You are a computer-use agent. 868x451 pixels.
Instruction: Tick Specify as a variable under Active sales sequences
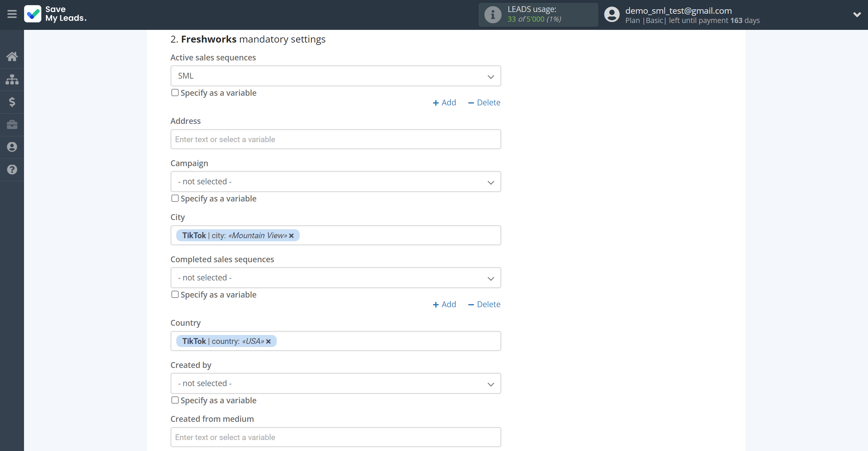click(175, 93)
